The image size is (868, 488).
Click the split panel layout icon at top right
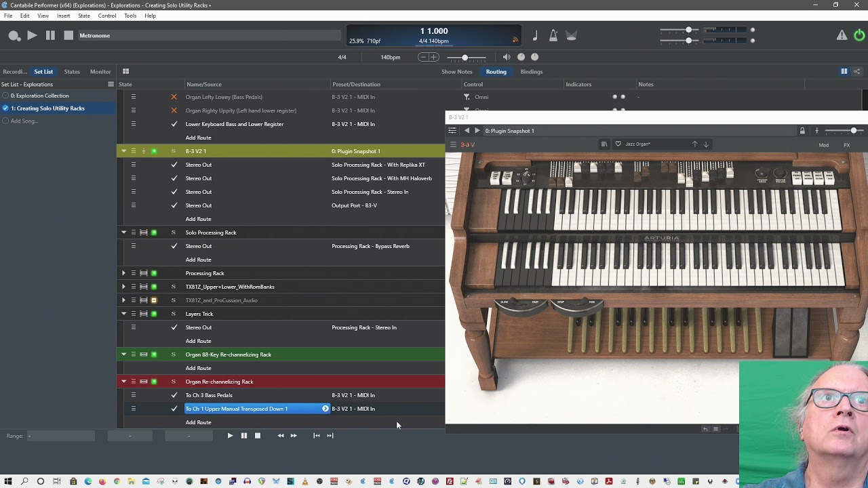pos(844,71)
